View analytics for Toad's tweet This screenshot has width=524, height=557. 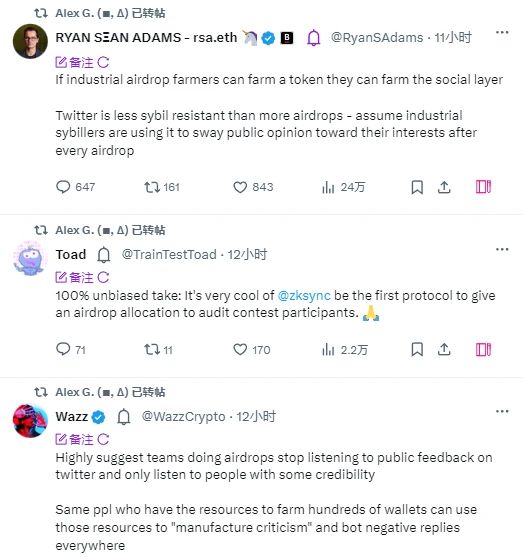coord(344,350)
